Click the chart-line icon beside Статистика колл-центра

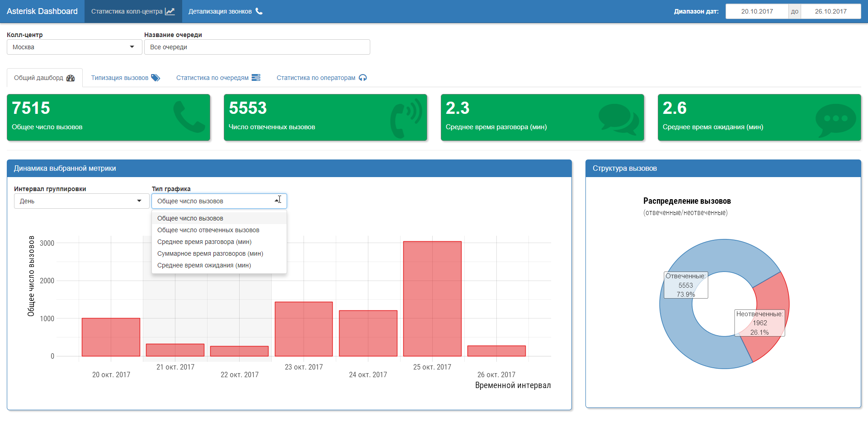pos(170,11)
